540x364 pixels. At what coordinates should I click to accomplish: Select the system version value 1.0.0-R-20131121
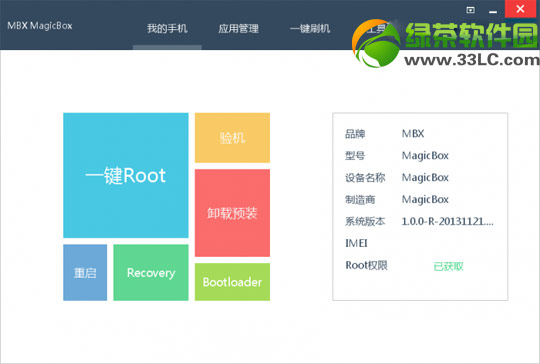(447, 221)
